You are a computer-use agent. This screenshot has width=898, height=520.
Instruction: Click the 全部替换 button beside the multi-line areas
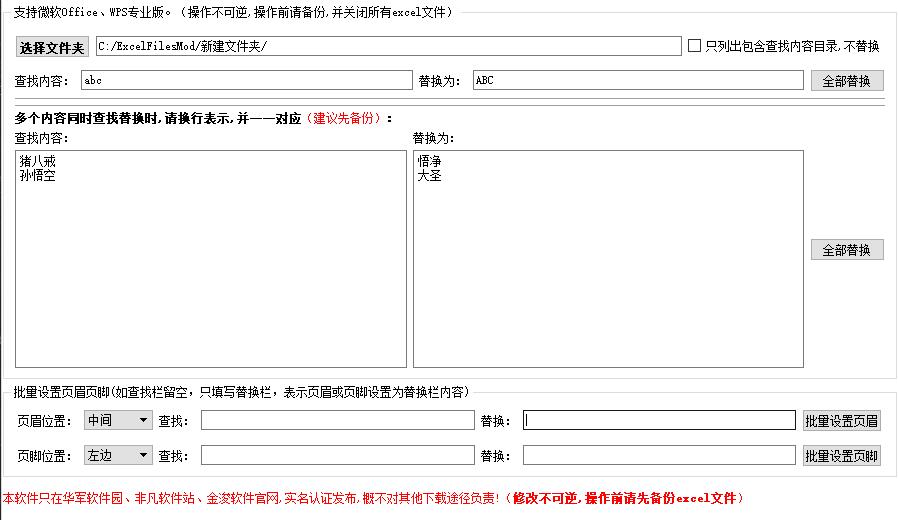click(847, 250)
